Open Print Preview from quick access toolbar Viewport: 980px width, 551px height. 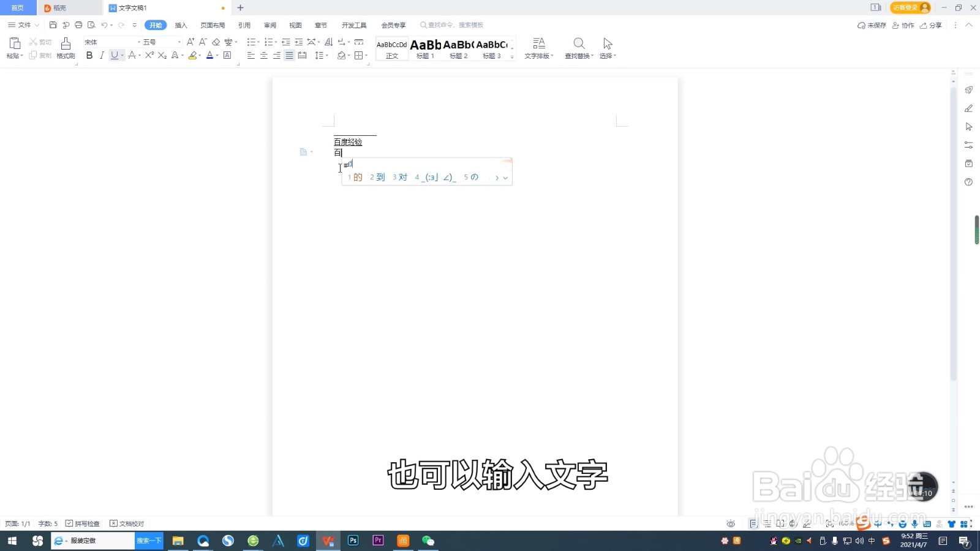coord(91,25)
